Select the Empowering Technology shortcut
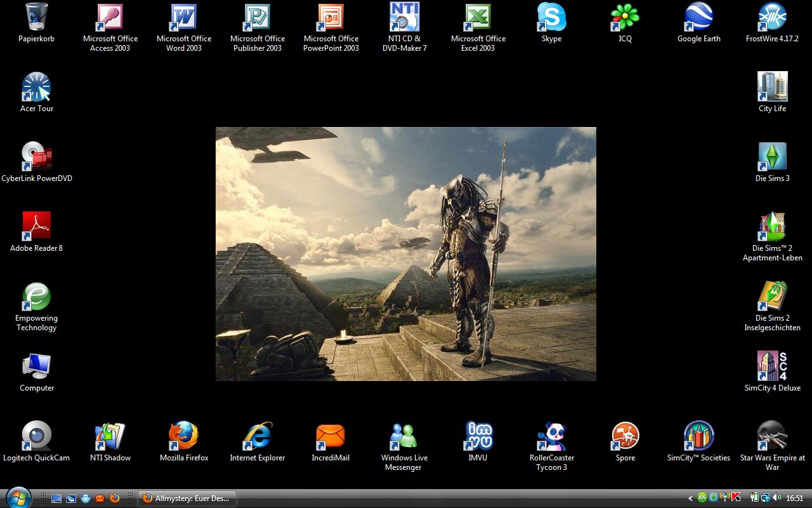Screen dimensions: 812x508 (x=37, y=307)
